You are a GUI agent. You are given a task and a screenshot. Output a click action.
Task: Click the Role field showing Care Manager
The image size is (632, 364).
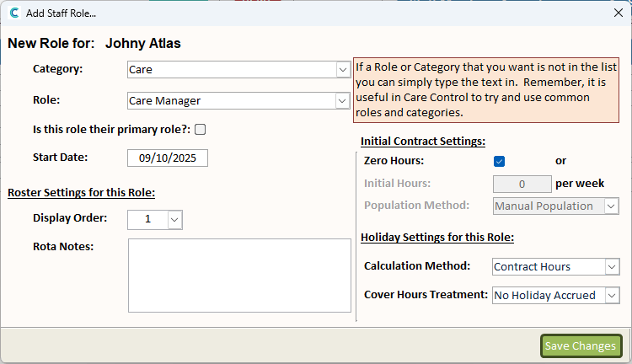pos(231,101)
